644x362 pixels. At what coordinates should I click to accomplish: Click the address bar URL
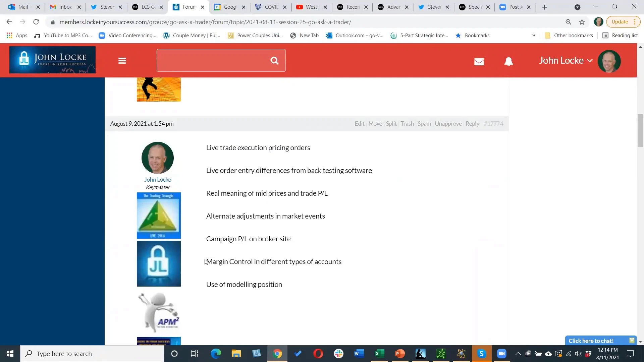click(x=205, y=22)
